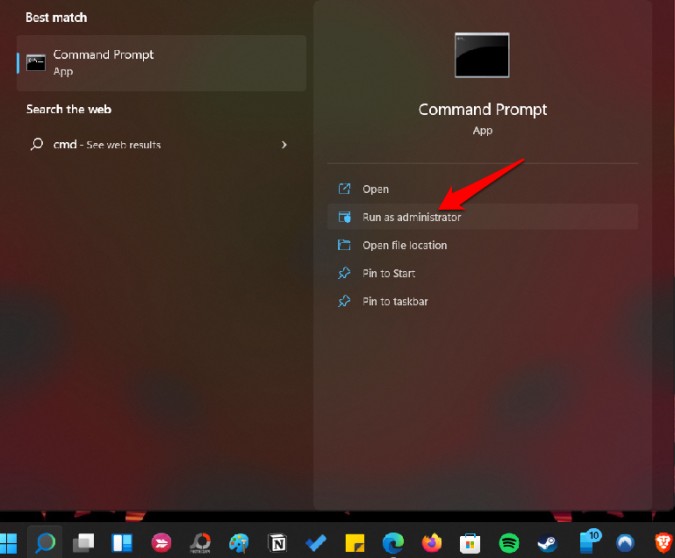This screenshot has width=675, height=558.
Task: Open cmd web results
Action: (159, 145)
